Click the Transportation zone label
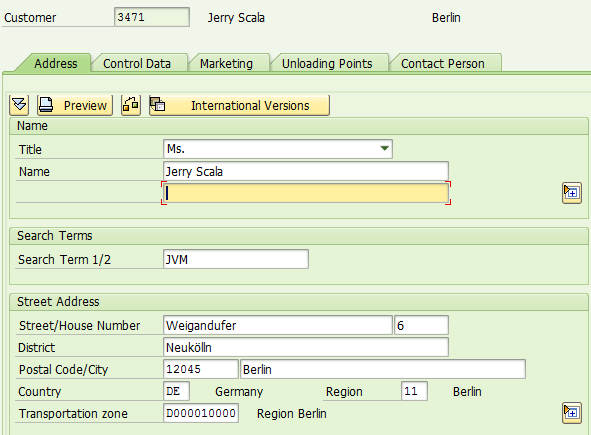The image size is (591, 435). pyautogui.click(x=73, y=414)
